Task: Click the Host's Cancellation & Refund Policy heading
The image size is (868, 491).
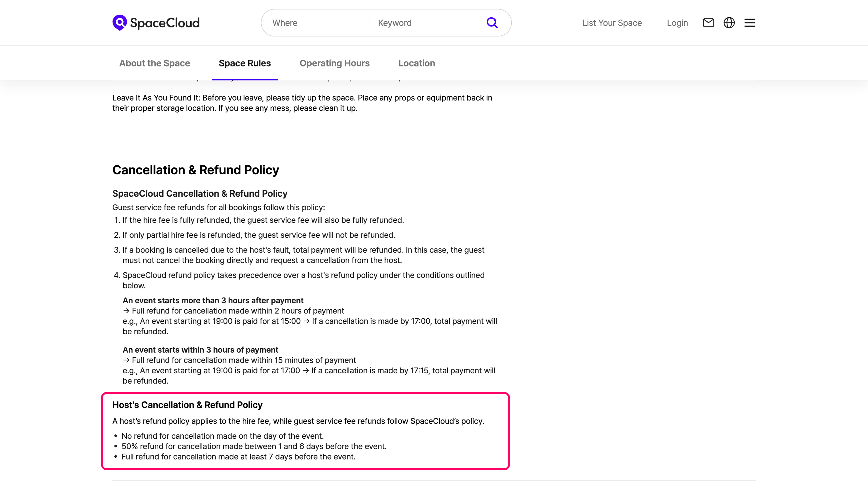Action: [187, 405]
